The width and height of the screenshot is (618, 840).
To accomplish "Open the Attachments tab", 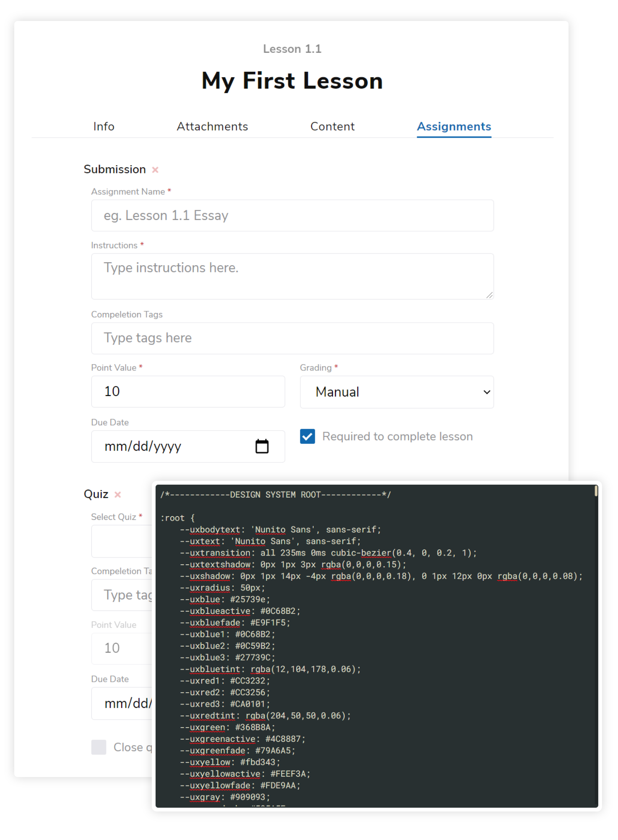I will [x=212, y=126].
